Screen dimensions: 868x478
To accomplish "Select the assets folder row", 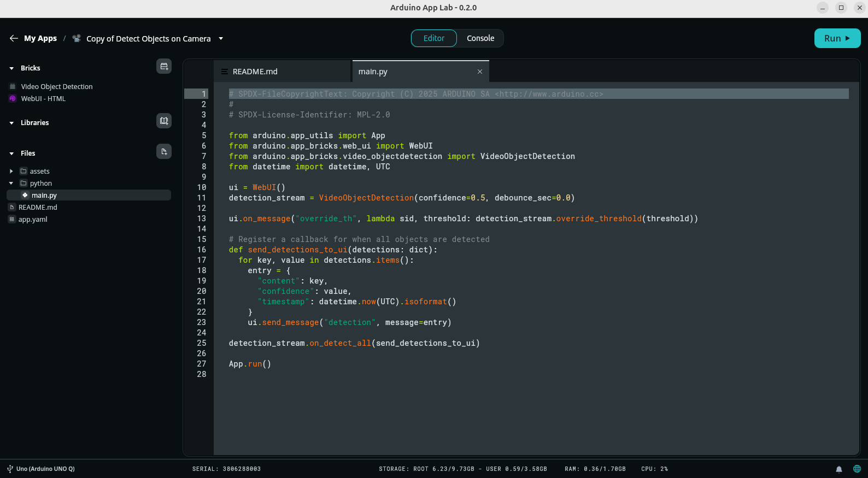I will point(89,172).
